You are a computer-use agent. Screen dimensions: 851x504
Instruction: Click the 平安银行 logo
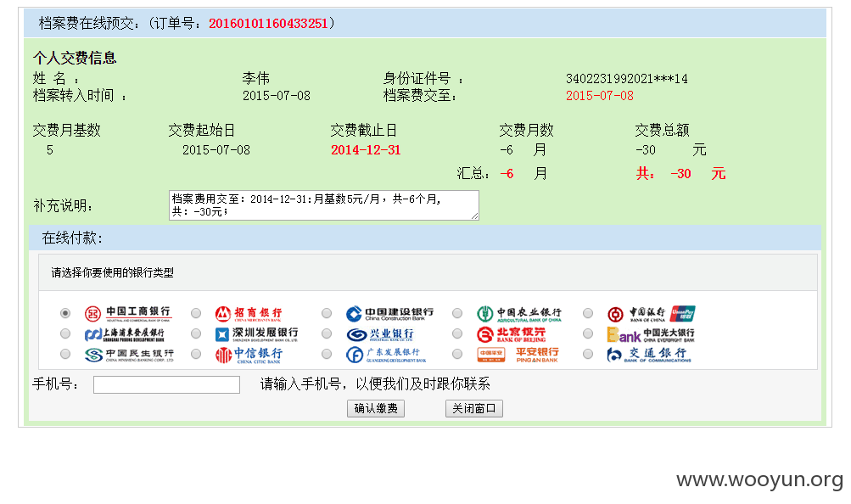pyautogui.click(x=518, y=355)
